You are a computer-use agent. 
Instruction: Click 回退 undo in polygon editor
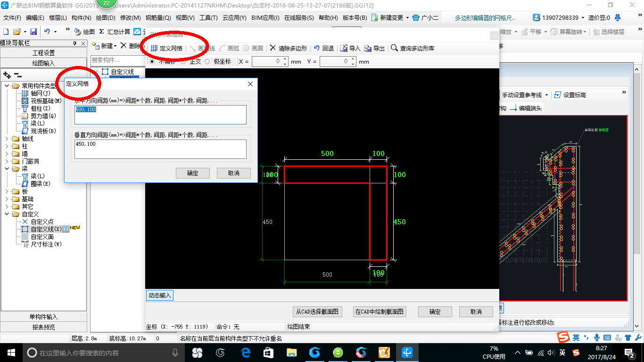click(324, 48)
